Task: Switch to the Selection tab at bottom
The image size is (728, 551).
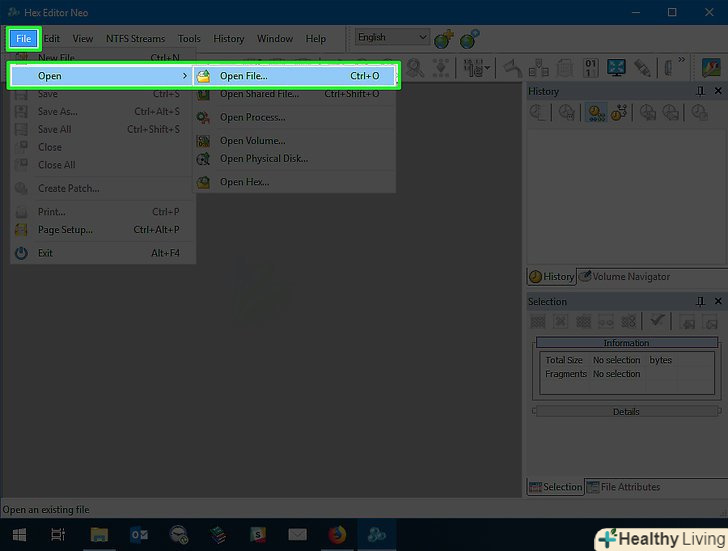Action: tap(555, 487)
